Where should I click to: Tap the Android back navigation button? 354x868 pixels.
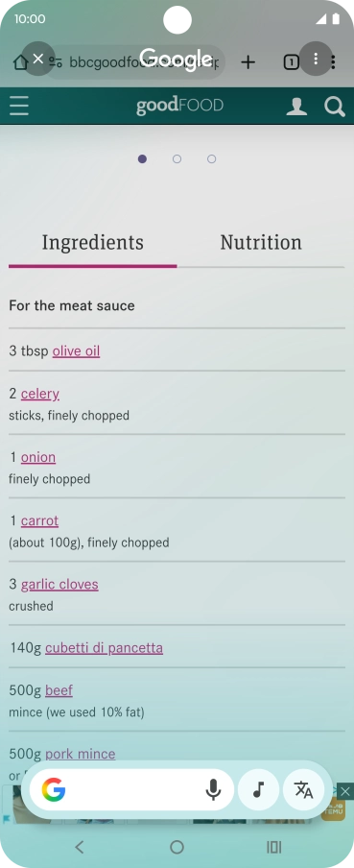coord(80,847)
